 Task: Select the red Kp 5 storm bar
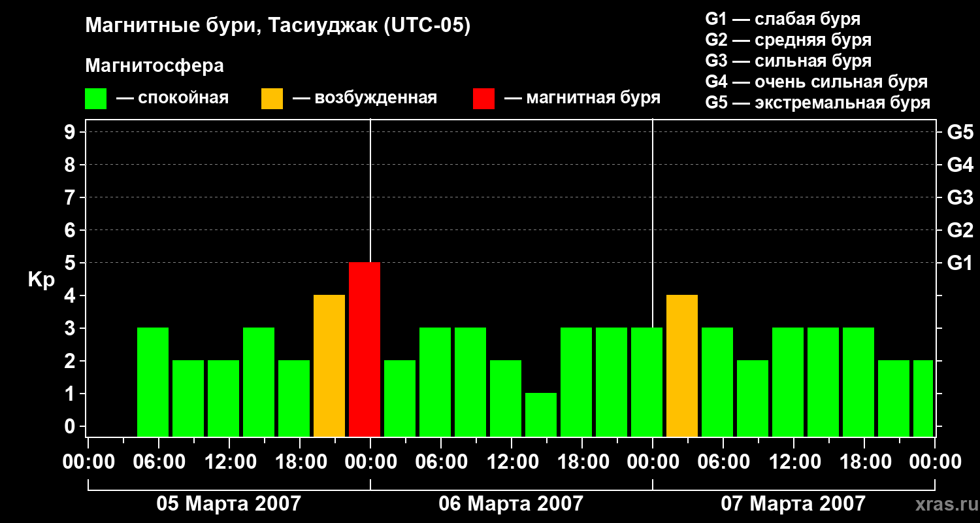(x=365, y=350)
